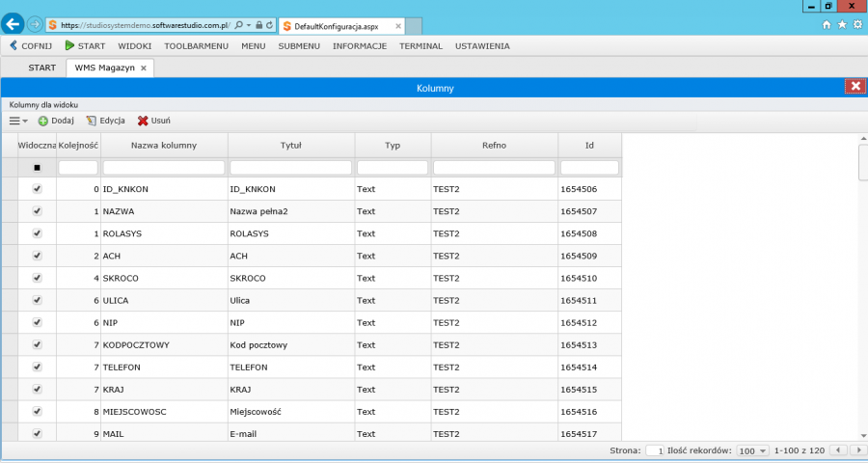Viewport: 868px width, 463px height.
Task: Open browser home page icon
Action: tap(827, 25)
